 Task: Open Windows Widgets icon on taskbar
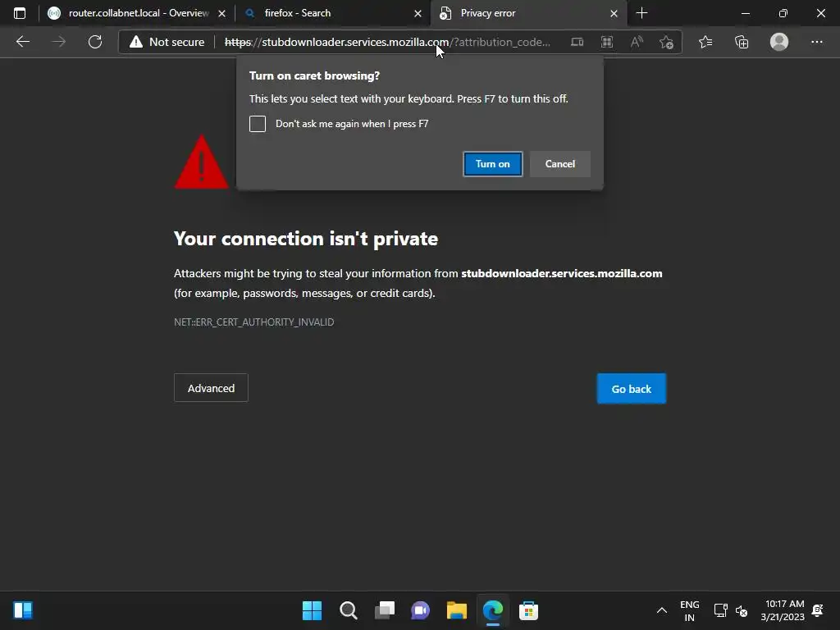point(22,610)
